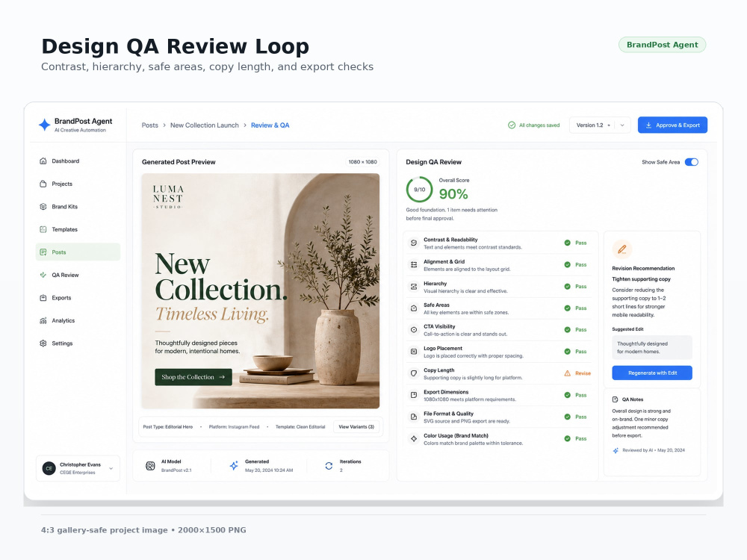This screenshot has width=747, height=560.
Task: Click the Color Usage row icon
Action: coord(414,438)
